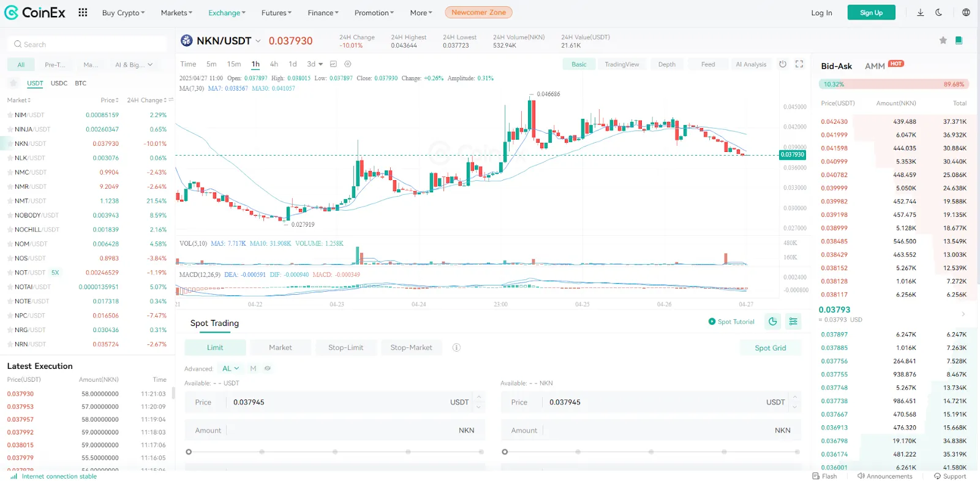
Task: Click the chart power refresh icon
Action: pyautogui.click(x=783, y=64)
